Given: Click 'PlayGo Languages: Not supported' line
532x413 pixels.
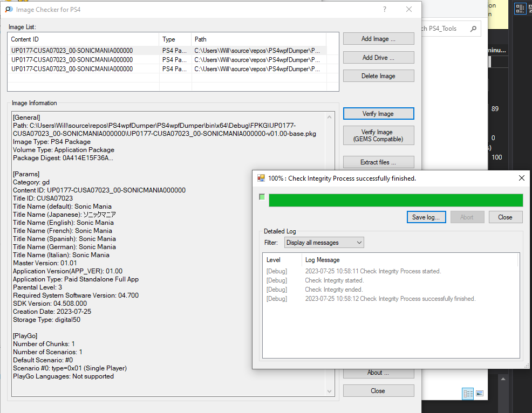Looking at the screenshot, I should (63, 376).
